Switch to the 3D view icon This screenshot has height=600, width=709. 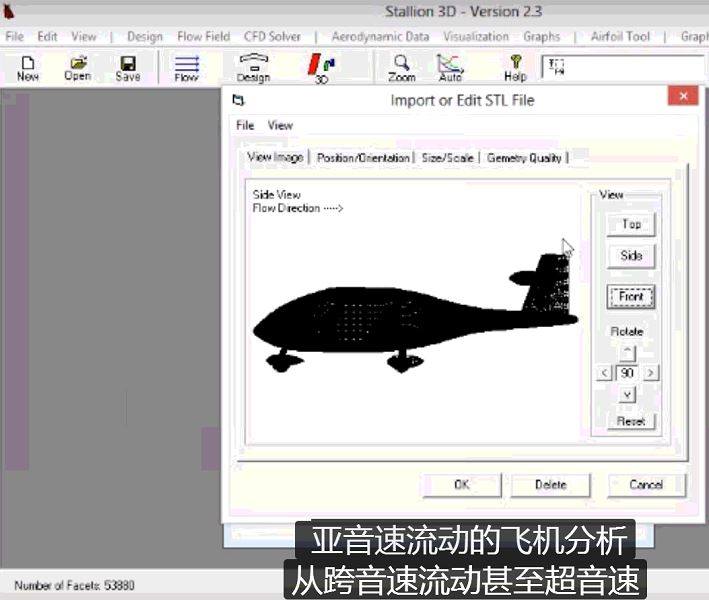(x=321, y=67)
